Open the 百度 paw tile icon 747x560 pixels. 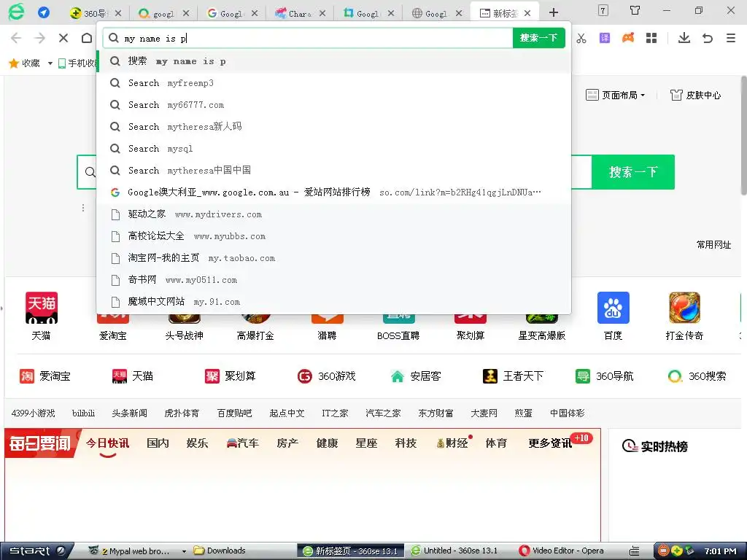pos(613,308)
